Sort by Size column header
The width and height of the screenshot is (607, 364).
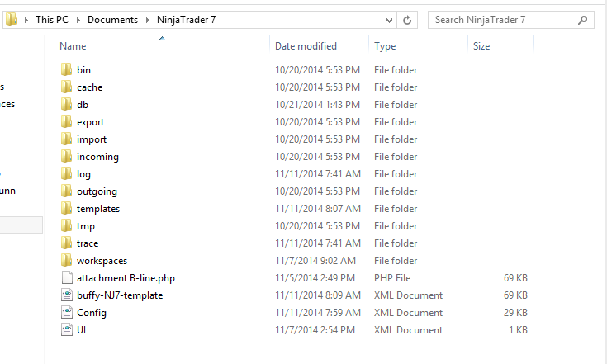coord(481,46)
